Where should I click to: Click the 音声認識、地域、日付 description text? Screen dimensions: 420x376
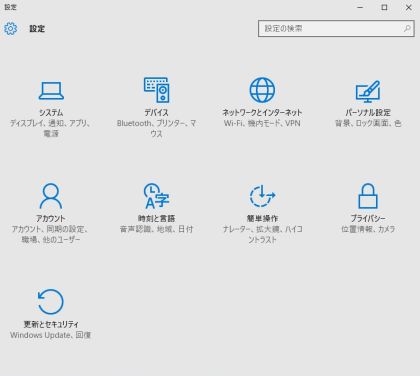coord(156,229)
